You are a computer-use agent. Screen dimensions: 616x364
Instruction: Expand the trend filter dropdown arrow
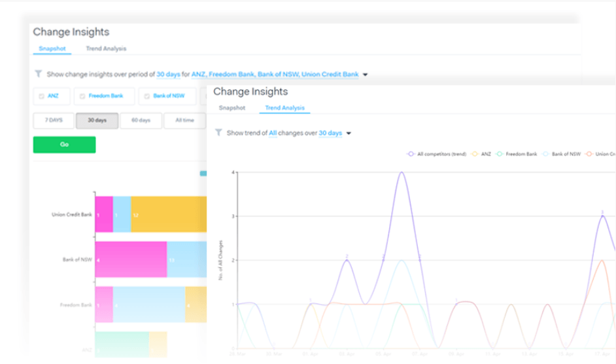[349, 133]
